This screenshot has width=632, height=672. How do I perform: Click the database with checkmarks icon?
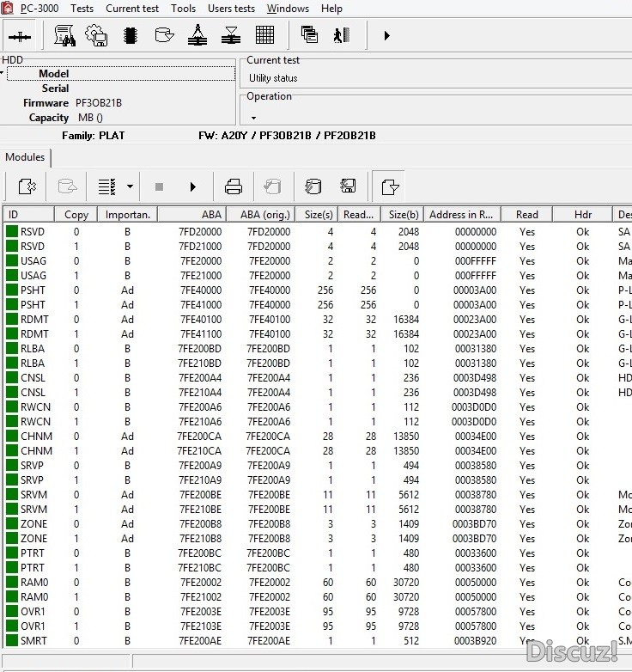click(x=313, y=186)
